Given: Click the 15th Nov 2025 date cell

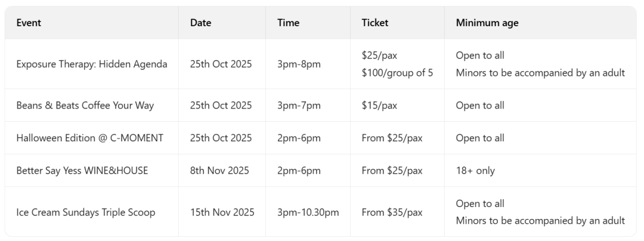Looking at the screenshot, I should click(222, 212).
